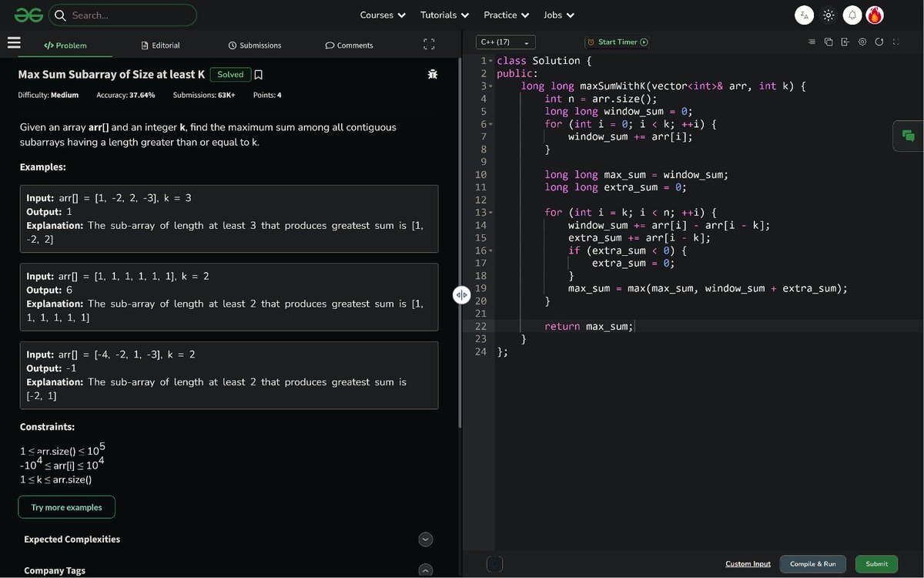Switch to the Comments tab

point(349,45)
